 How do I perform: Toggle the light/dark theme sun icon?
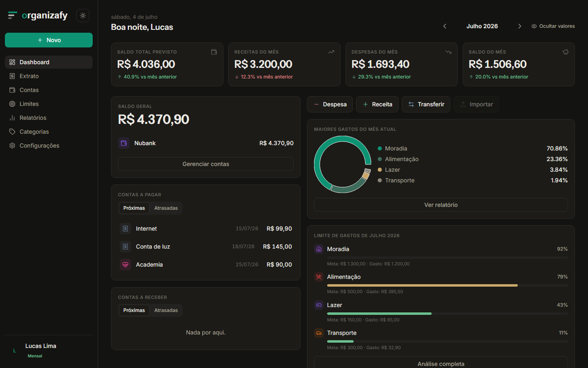pyautogui.click(x=83, y=16)
